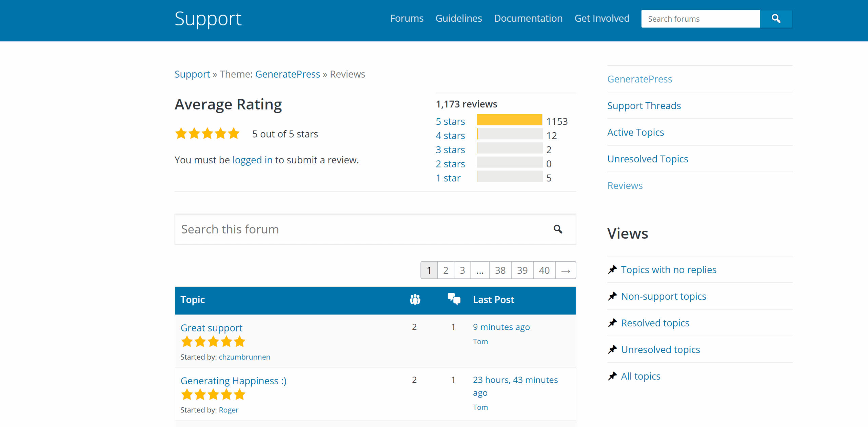Click the voices (people) column icon
The width and height of the screenshot is (868, 427).
click(x=415, y=300)
